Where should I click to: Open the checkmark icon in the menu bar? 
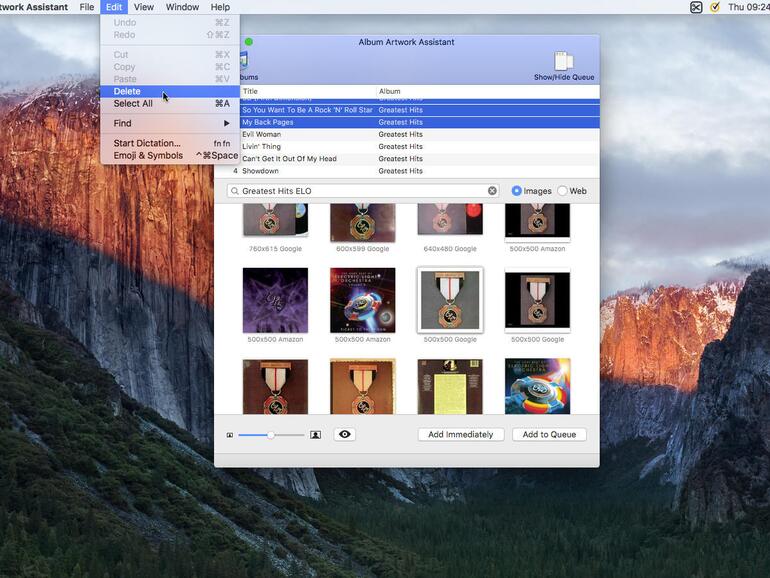click(715, 7)
